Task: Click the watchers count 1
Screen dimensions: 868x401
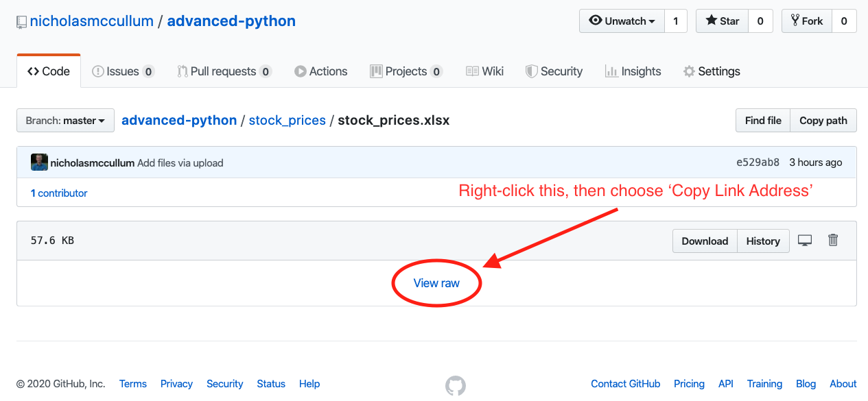Action: [675, 21]
